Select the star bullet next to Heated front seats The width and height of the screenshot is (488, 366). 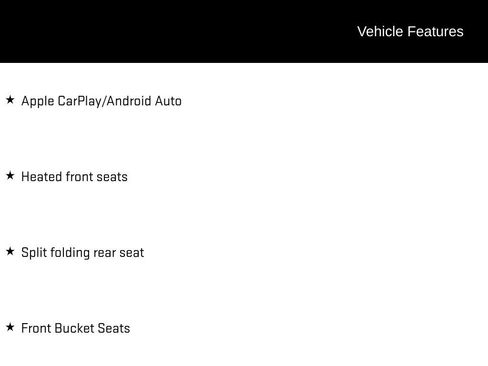pos(10,175)
